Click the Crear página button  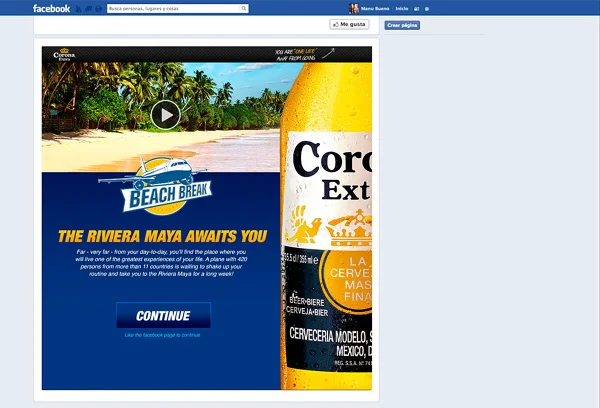(402, 25)
